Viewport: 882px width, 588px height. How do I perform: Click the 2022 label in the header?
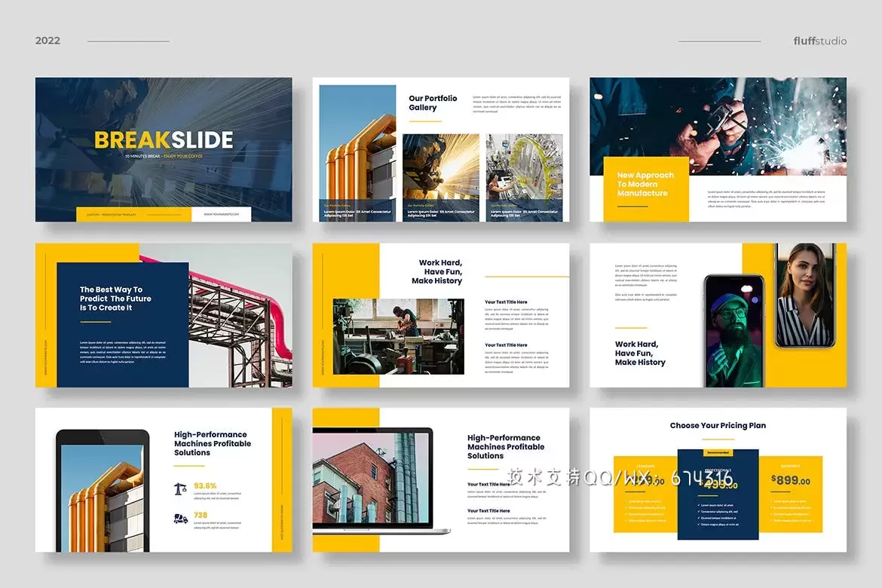pyautogui.click(x=47, y=41)
